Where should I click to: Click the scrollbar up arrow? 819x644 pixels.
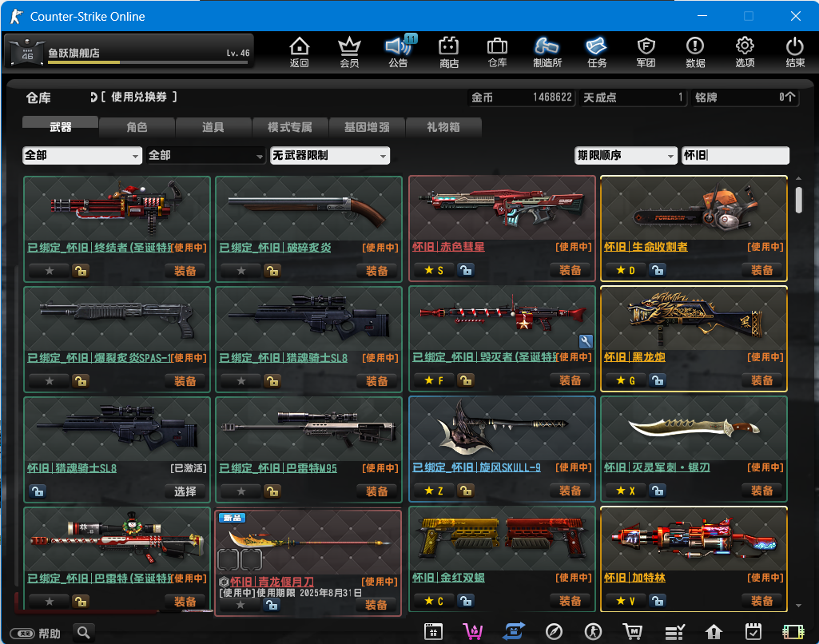pos(799,179)
